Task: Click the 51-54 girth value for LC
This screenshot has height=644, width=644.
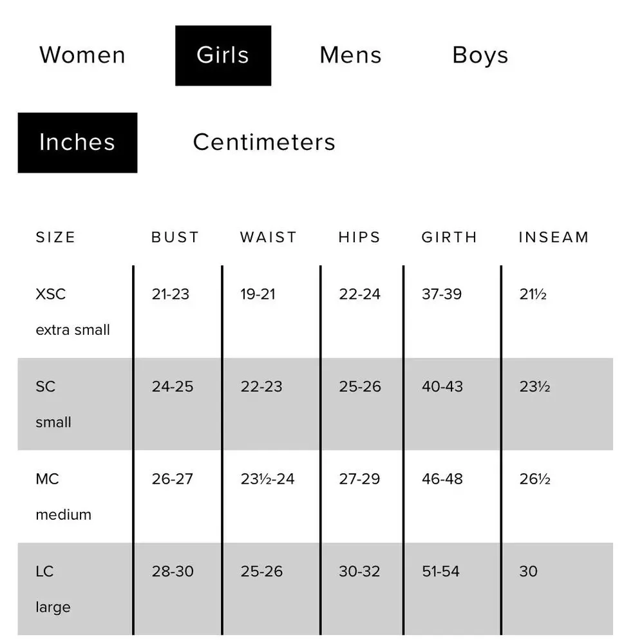Action: [x=440, y=571]
